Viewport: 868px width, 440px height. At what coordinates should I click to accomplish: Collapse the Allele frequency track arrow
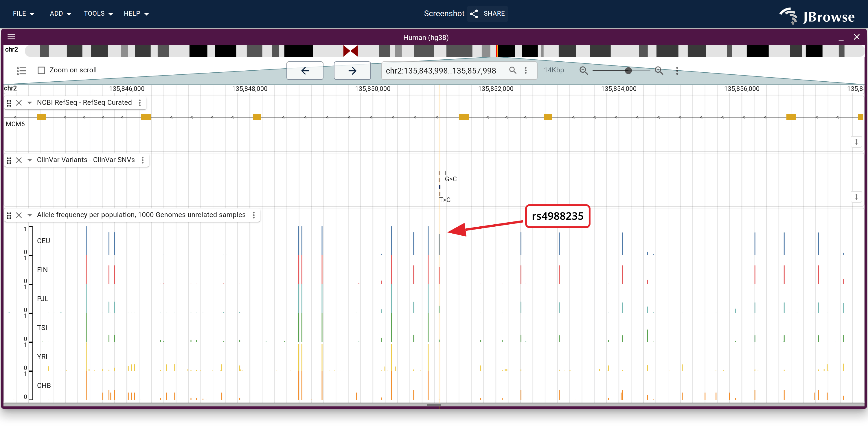[30, 215]
